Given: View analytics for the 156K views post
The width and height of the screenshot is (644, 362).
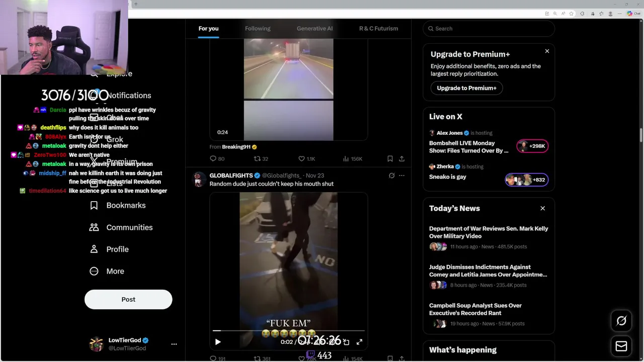Looking at the screenshot, I should coord(352,158).
